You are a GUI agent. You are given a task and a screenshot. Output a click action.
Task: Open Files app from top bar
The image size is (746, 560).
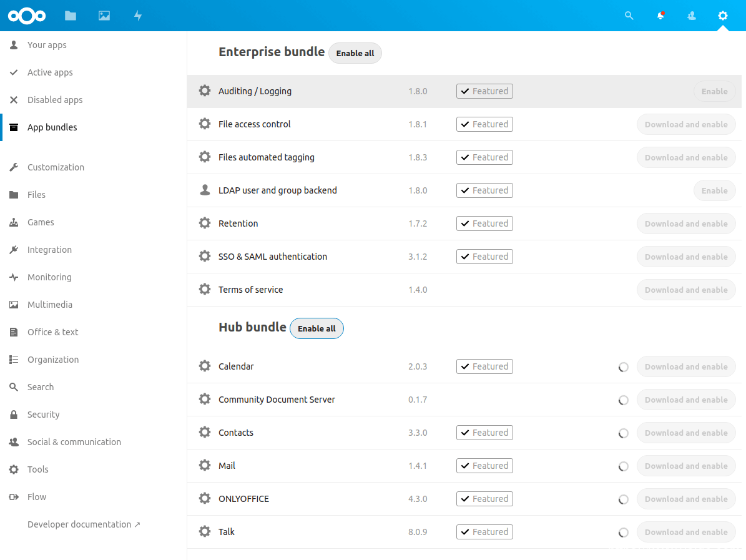coord(71,16)
